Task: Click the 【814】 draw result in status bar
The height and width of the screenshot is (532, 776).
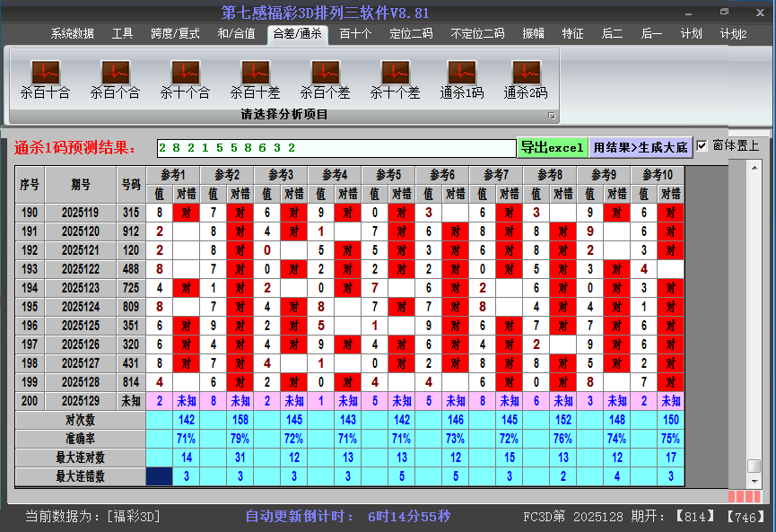Action: pos(695,517)
